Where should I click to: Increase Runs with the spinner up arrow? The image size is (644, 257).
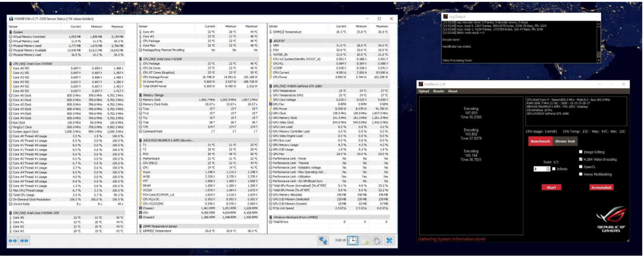point(548,167)
